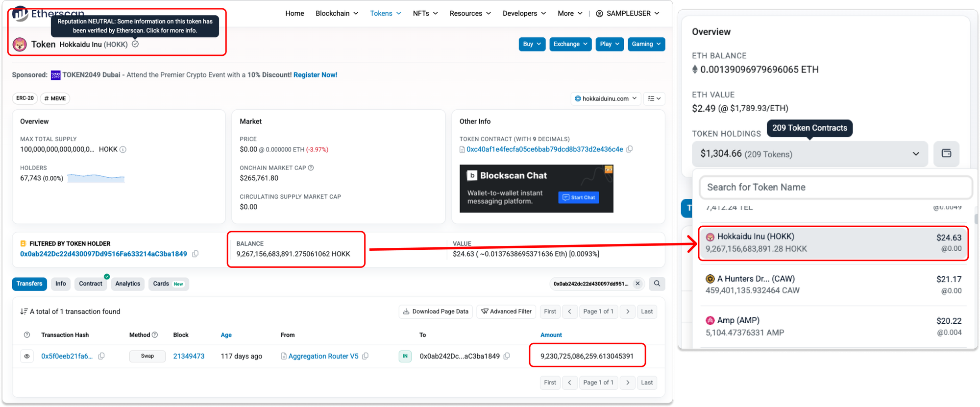Copy the filtered token holder address

(196, 254)
